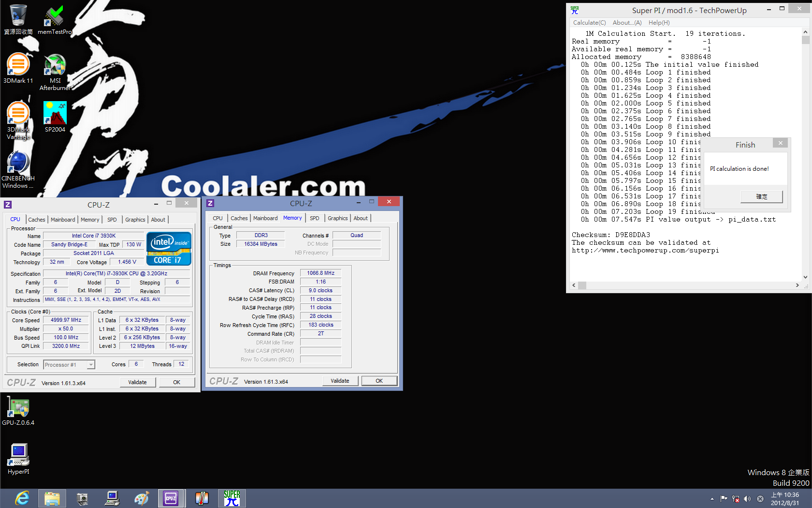
Task: Click the DRAM Frequency 1066.8 MHz value
Action: (x=321, y=273)
